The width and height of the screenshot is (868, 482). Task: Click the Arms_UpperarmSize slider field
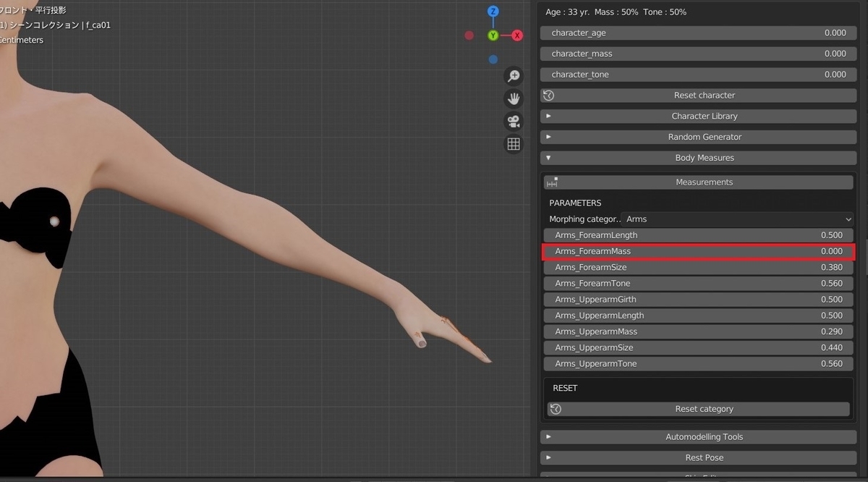(699, 347)
